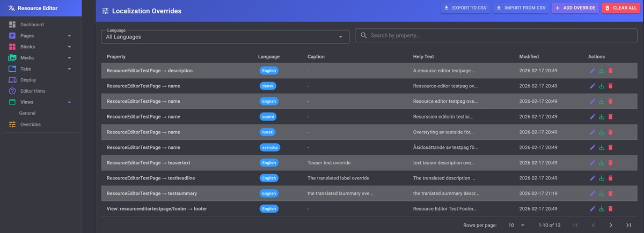This screenshot has width=644, height=233.
Task: Click edit pencil icon for description row
Action: click(592, 71)
